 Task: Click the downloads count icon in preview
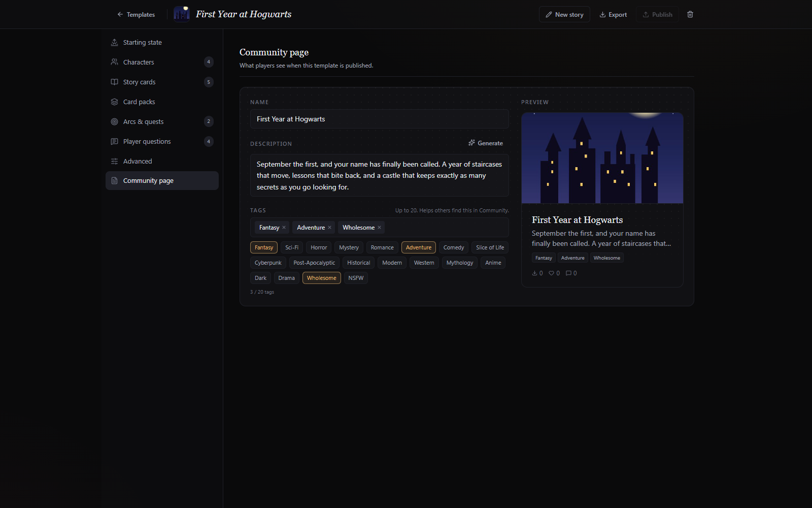534,273
